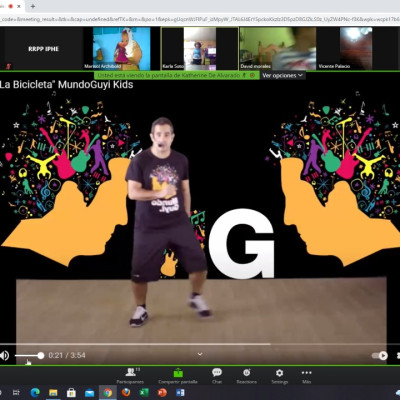The image size is (400, 400).
Task: Click the browser address bar URL
Action: pyautogui.click(x=200, y=19)
